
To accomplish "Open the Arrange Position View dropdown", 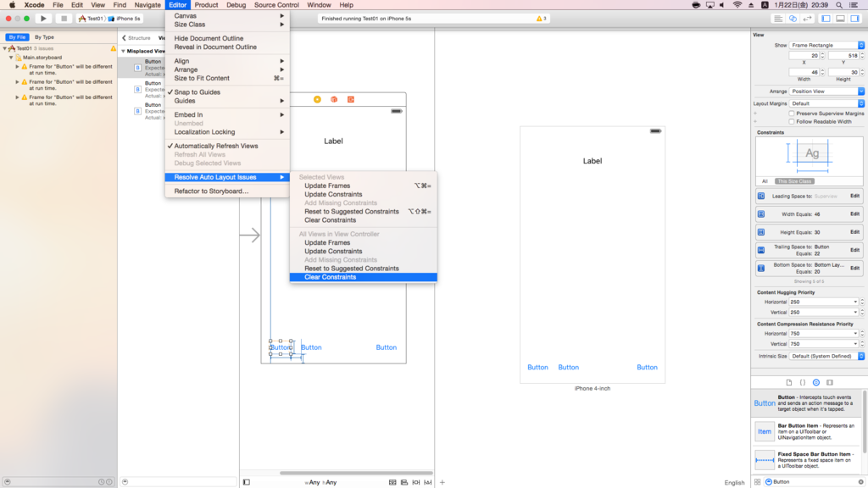I will coord(826,91).
